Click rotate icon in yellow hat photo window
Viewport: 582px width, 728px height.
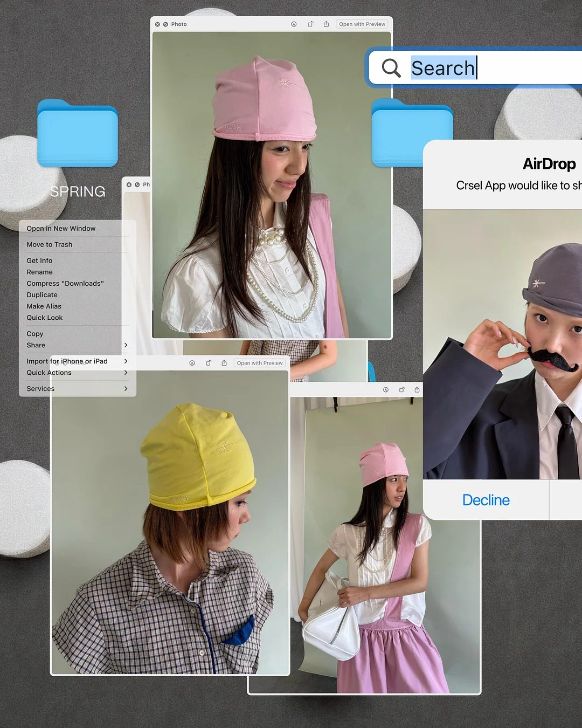[x=209, y=363]
